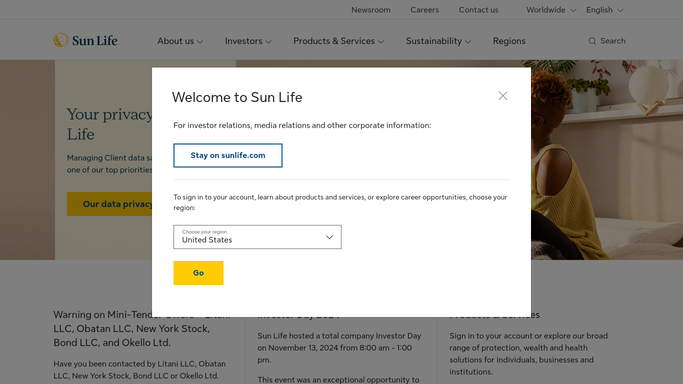This screenshot has width=683, height=384.
Task: Expand the Worldwide selector
Action: [x=551, y=10]
